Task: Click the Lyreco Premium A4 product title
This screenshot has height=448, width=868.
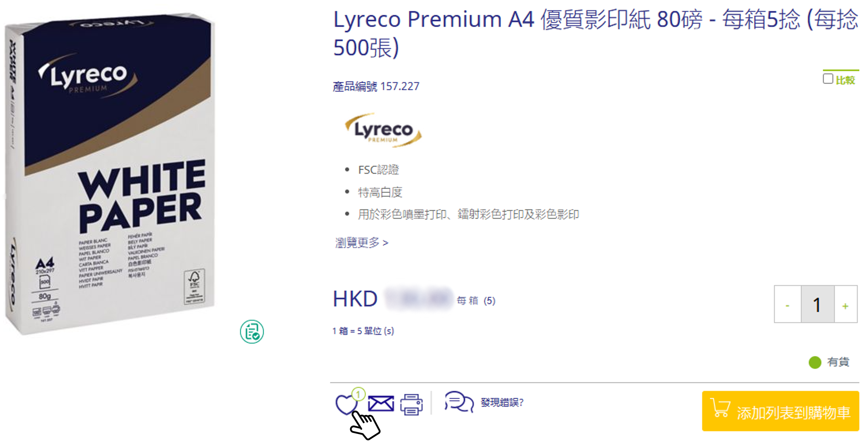Action: pyautogui.click(x=595, y=33)
